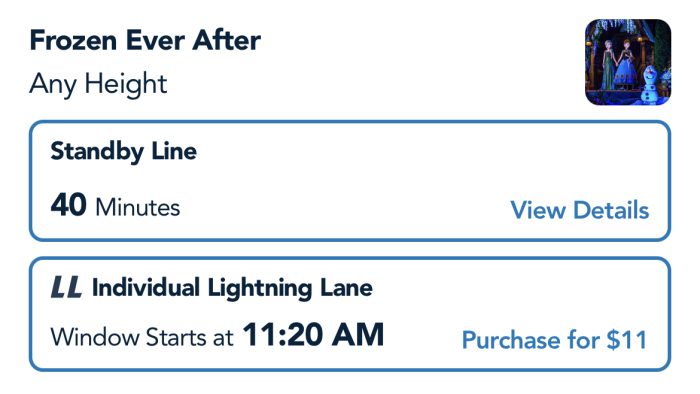Open the Frozen Ever After attraction thumbnail
The image size is (700, 394).
coord(628,62)
